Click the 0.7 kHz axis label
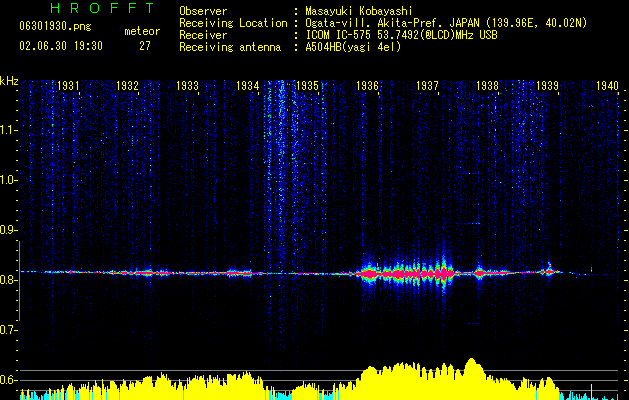 (9, 330)
